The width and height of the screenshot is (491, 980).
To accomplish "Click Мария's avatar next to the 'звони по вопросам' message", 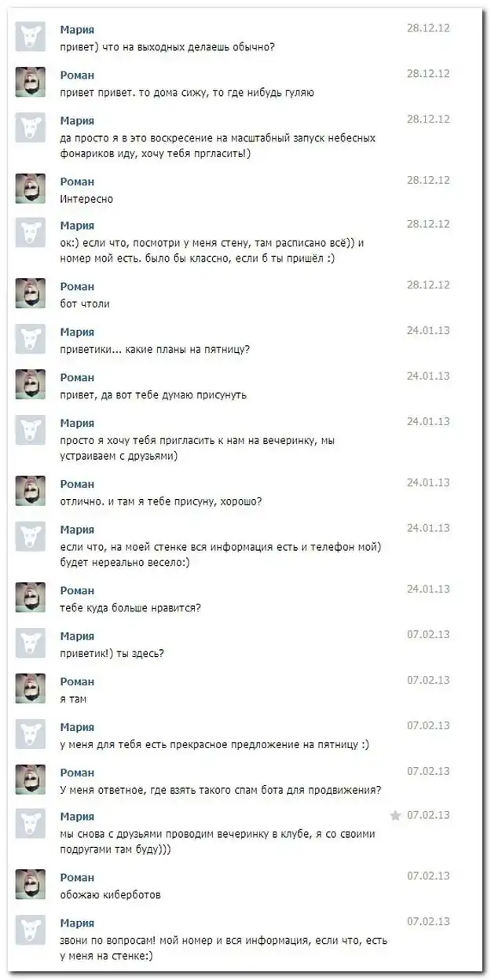I will point(30,930).
